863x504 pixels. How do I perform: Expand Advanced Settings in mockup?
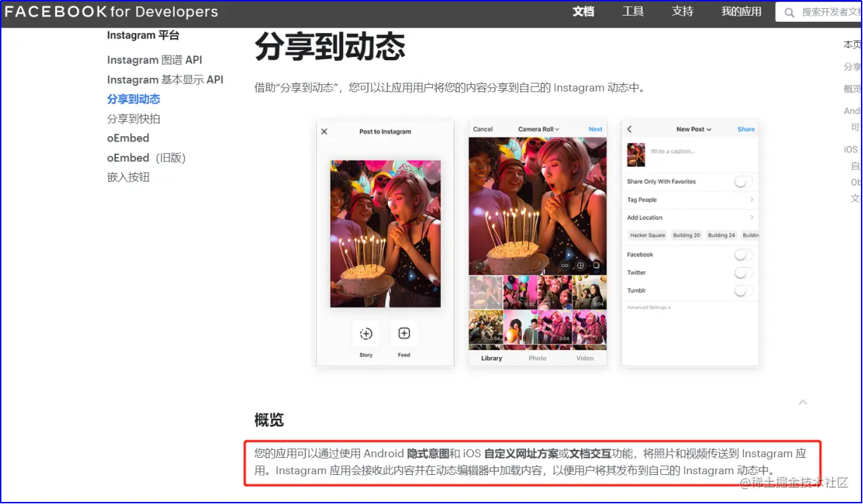649,308
